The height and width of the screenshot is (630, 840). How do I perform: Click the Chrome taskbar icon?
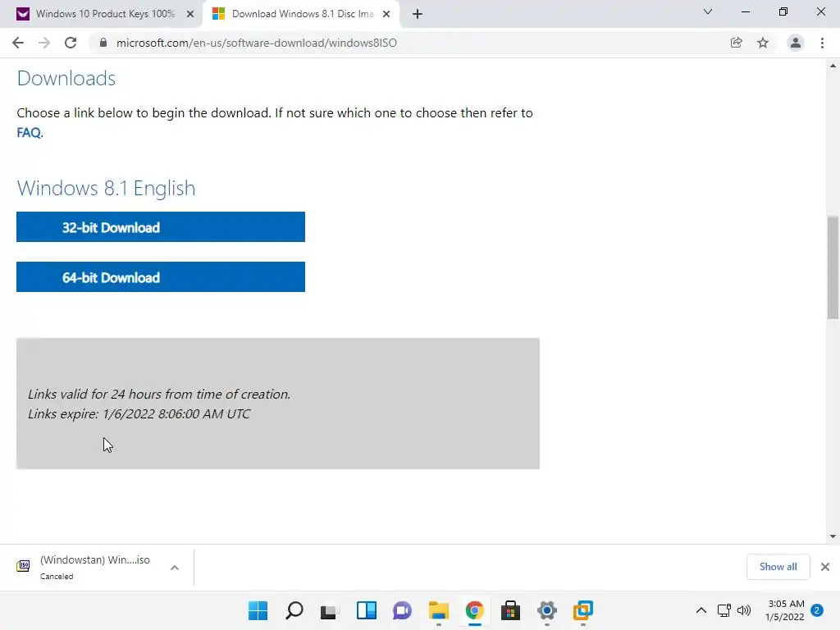tap(475, 610)
